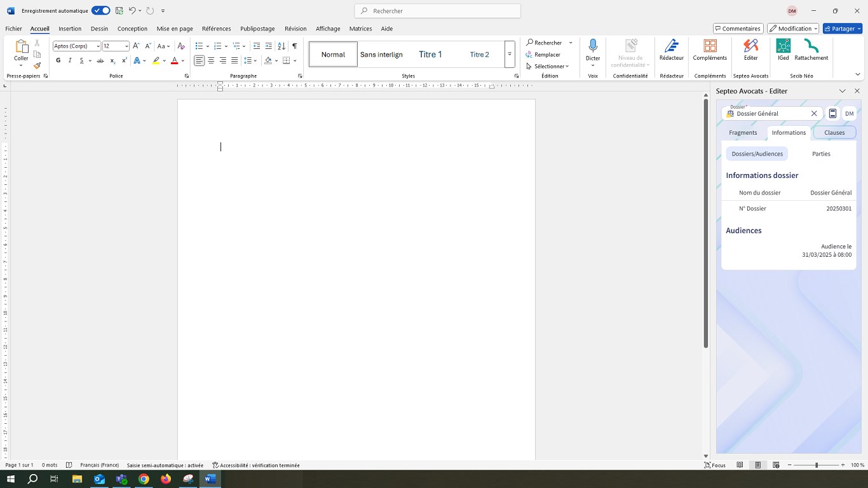Launch Google Chrome from the taskbar

coord(144,479)
